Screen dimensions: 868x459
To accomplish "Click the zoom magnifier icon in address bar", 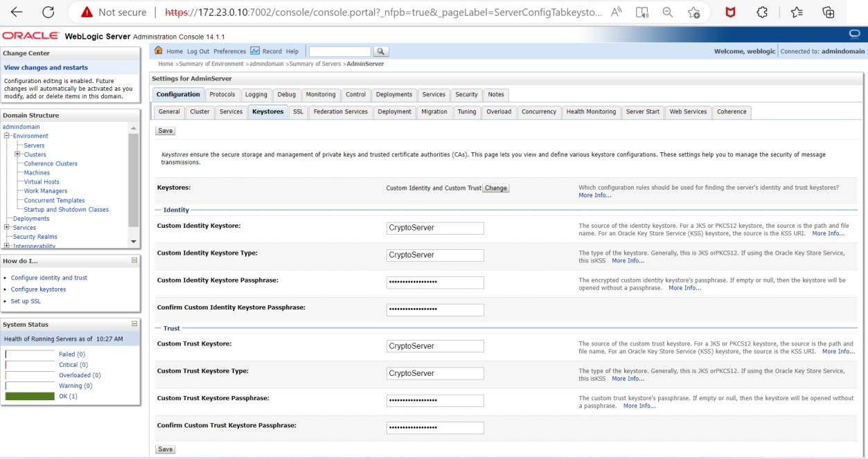I will pyautogui.click(x=668, y=12).
